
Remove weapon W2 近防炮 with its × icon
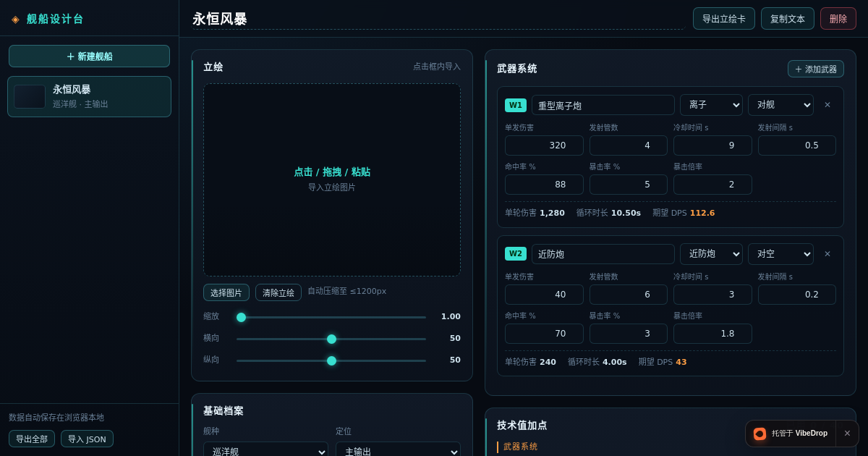coord(827,254)
